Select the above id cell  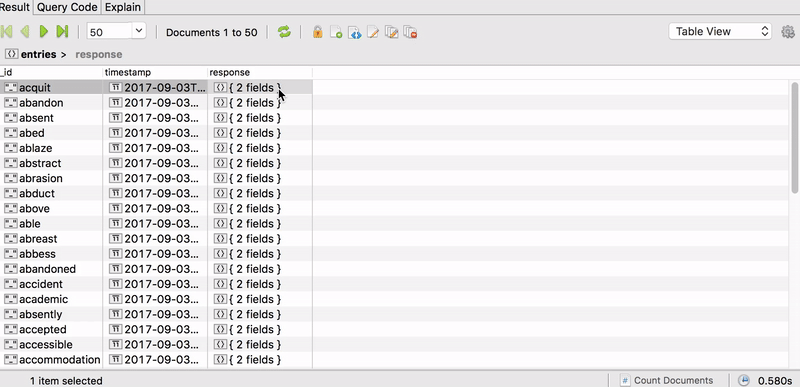point(51,209)
